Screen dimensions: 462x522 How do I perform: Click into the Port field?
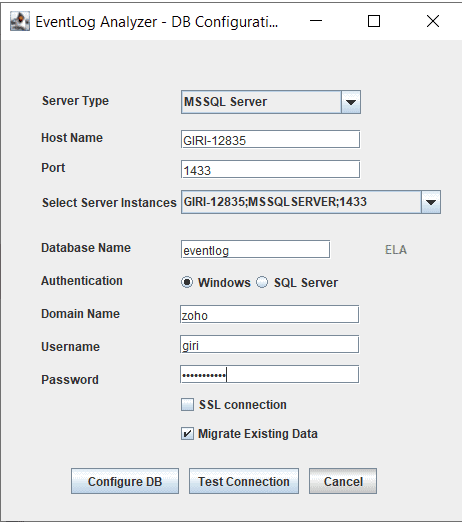pos(270,169)
